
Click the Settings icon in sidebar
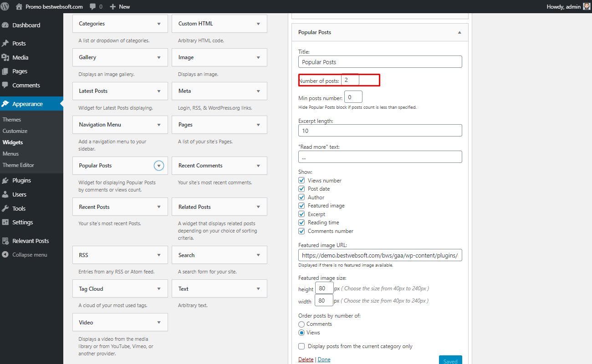click(x=5, y=222)
